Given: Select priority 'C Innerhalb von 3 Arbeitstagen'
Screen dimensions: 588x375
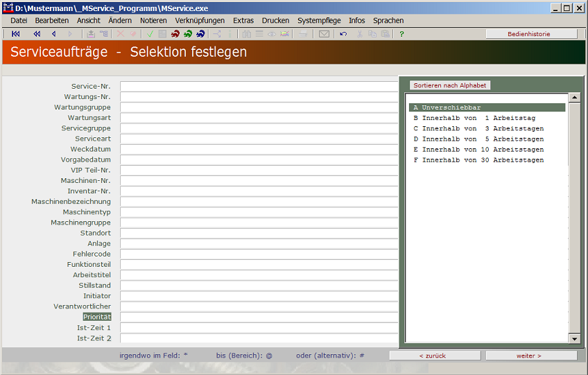Looking at the screenshot, I should [x=478, y=129].
